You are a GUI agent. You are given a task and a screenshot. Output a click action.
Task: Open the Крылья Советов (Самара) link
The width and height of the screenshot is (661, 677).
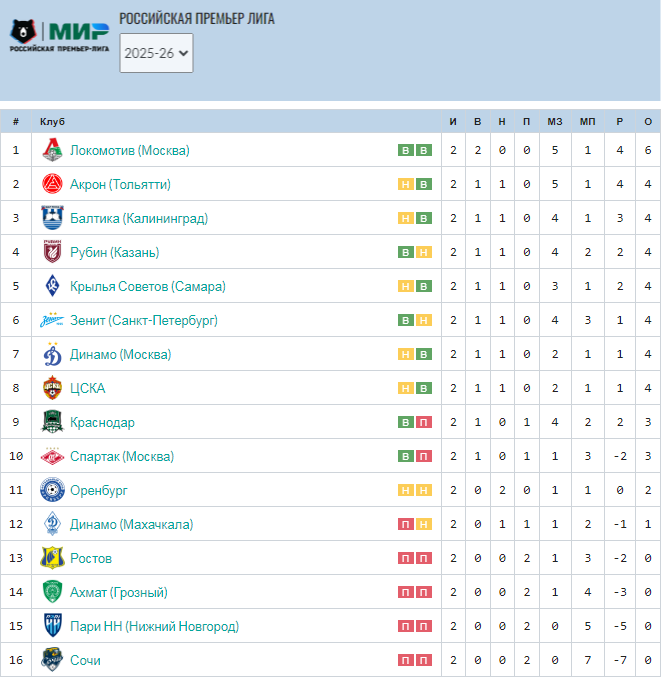tap(148, 286)
